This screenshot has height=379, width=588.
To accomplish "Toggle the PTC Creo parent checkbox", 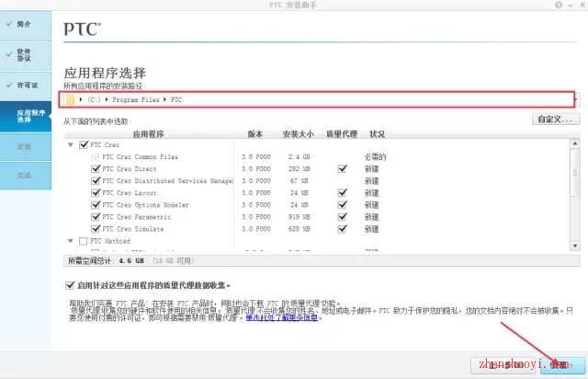I will coord(84,144).
